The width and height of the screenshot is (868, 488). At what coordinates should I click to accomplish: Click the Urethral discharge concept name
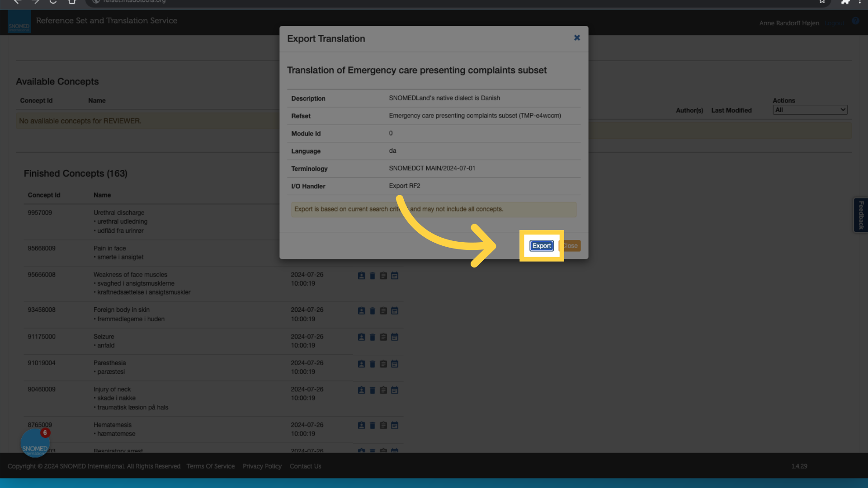tap(119, 213)
